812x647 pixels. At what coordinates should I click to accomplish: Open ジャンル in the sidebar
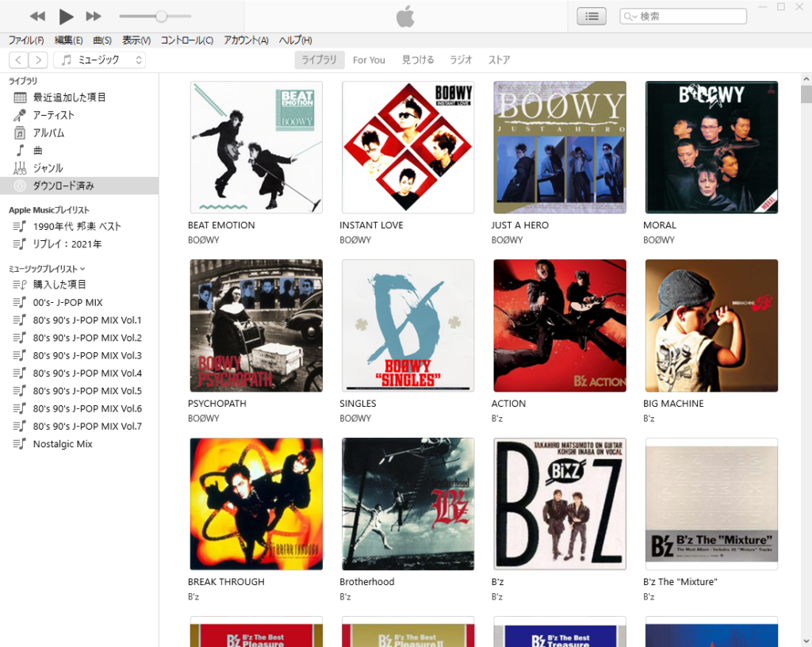[48, 168]
